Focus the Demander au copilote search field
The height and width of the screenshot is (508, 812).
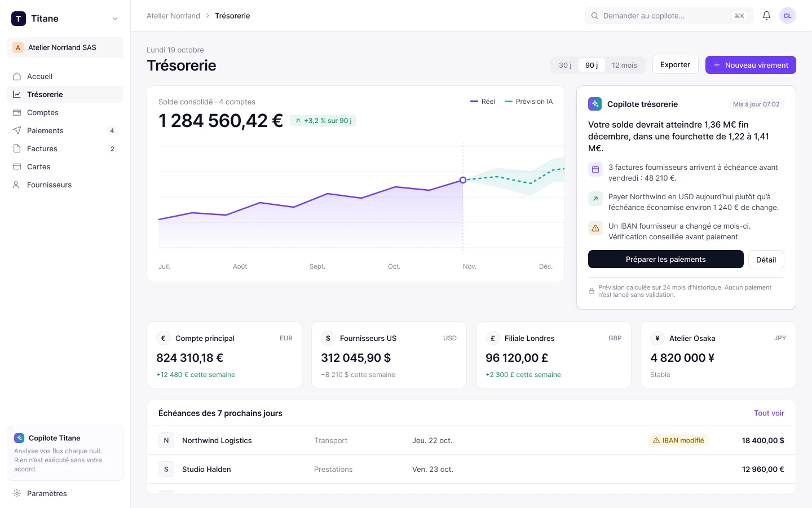point(669,16)
